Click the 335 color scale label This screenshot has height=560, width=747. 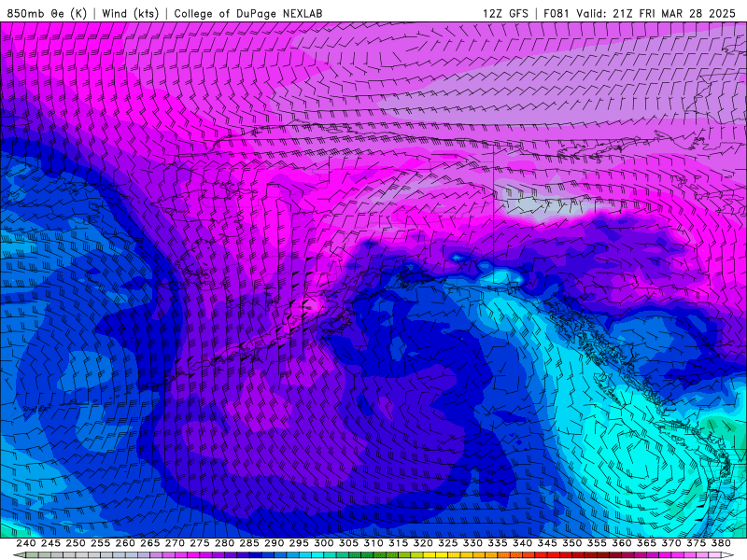pos(498,543)
